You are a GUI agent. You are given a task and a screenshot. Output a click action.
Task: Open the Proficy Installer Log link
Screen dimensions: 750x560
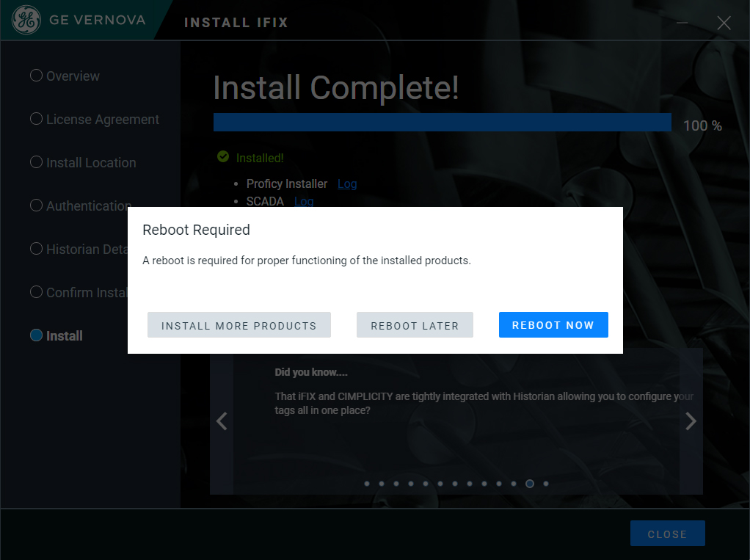tap(347, 183)
